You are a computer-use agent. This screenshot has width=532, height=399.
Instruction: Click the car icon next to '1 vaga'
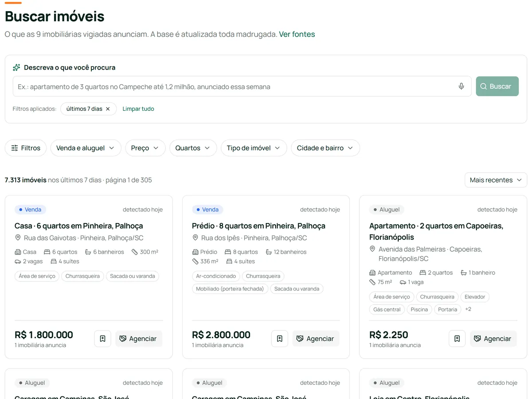pyautogui.click(x=403, y=282)
